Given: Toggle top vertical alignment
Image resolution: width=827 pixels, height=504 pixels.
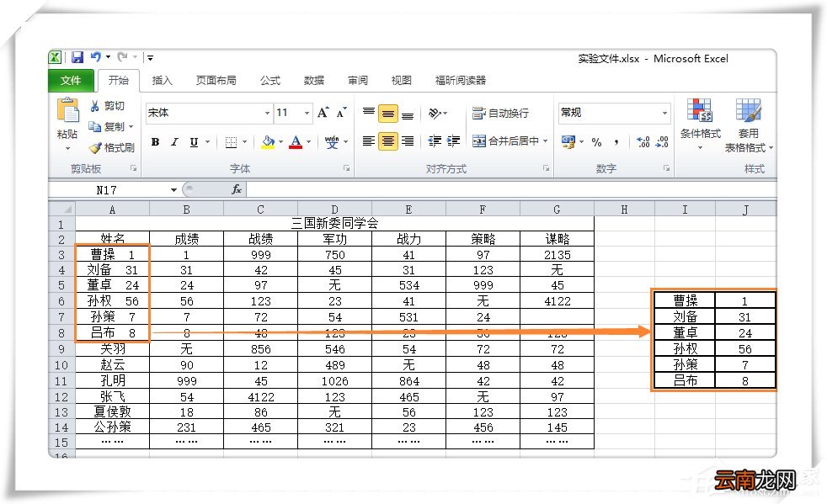Looking at the screenshot, I should [369, 113].
